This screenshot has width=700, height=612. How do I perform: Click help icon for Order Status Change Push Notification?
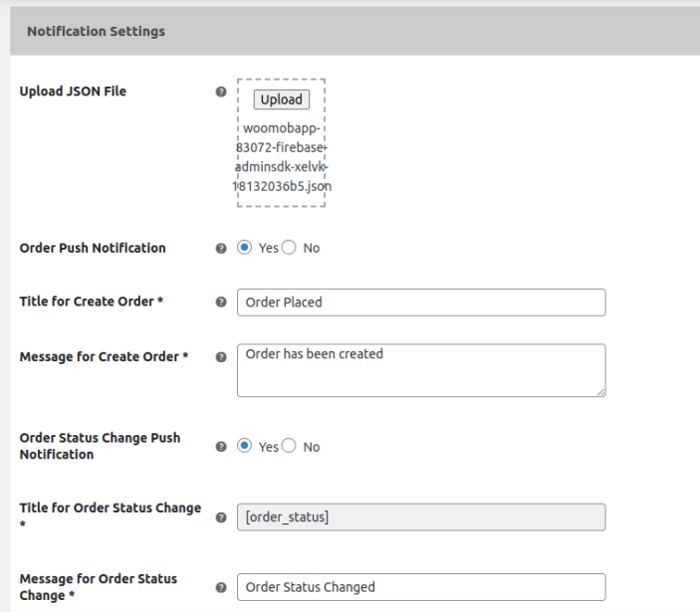(x=221, y=447)
